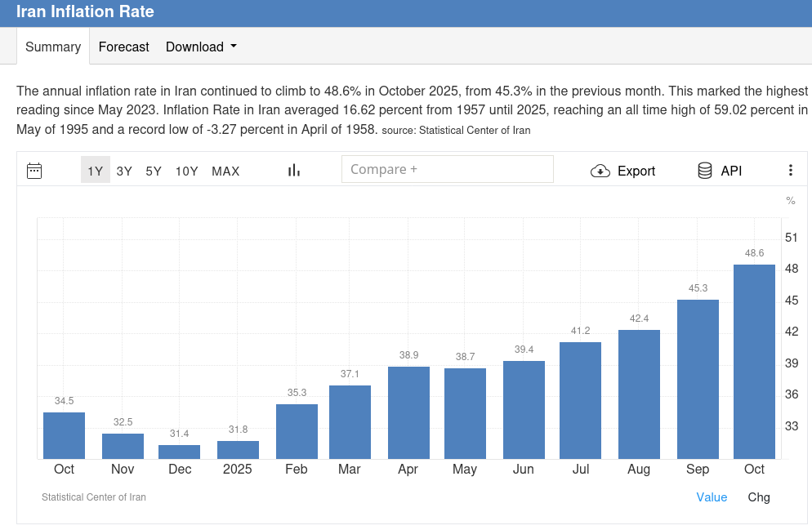Click the y-axis label 51
This screenshot has height=530, width=812.
tap(792, 238)
